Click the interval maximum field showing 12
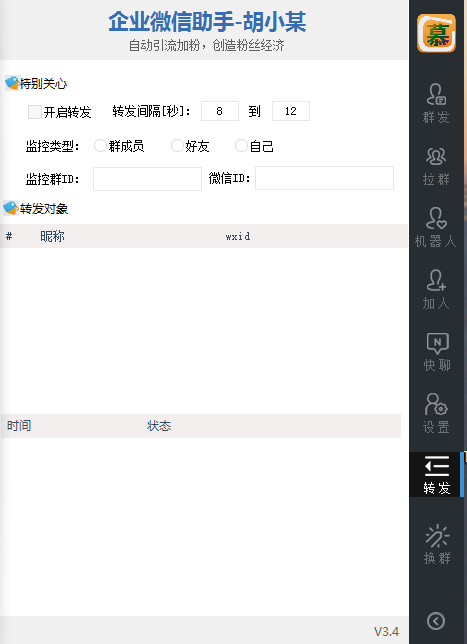Screen dimensions: 467x644 (291, 111)
